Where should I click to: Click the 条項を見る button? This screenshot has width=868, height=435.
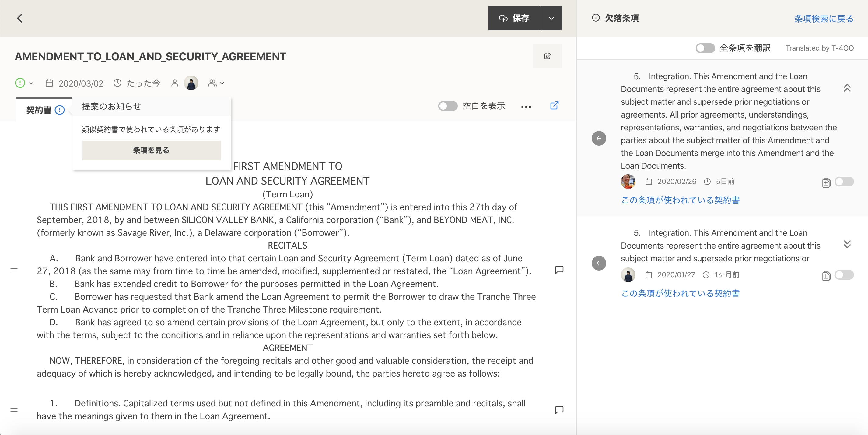pos(151,150)
